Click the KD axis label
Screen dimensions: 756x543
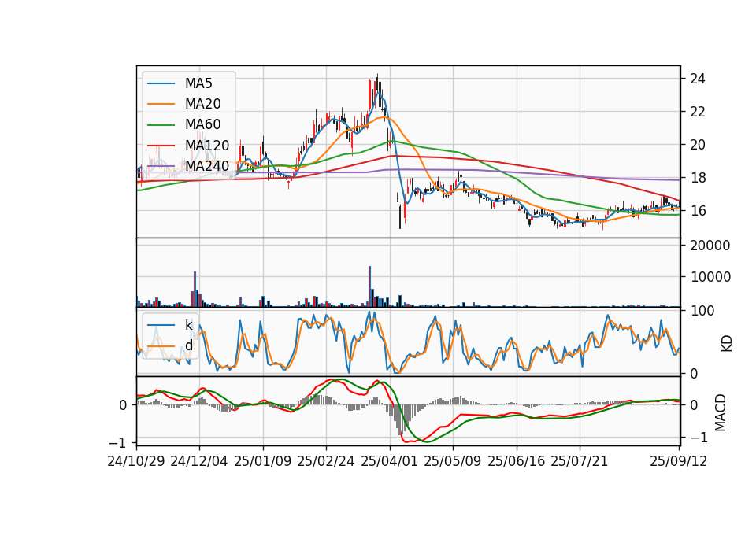coord(726,344)
